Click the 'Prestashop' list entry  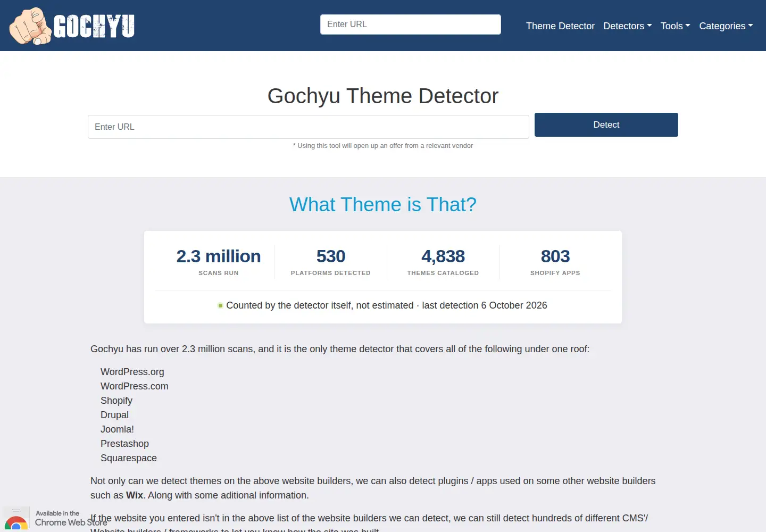click(125, 444)
